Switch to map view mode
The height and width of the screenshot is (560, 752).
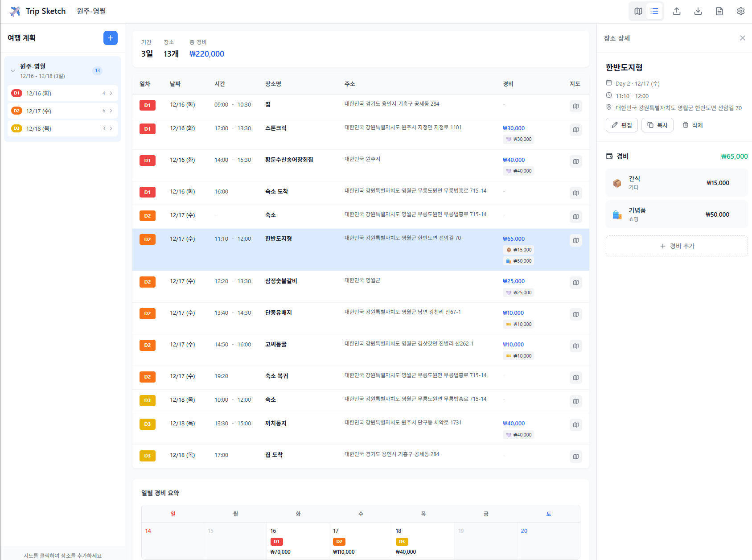tap(637, 11)
